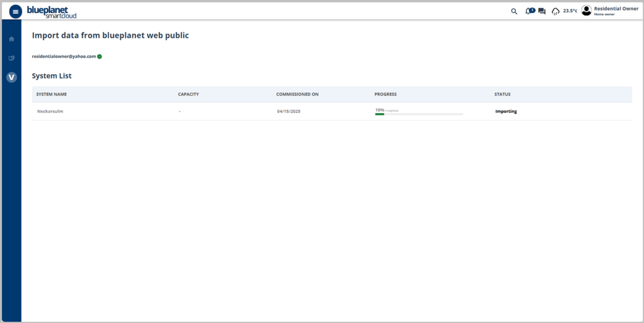Click the user profile avatar

(x=586, y=11)
